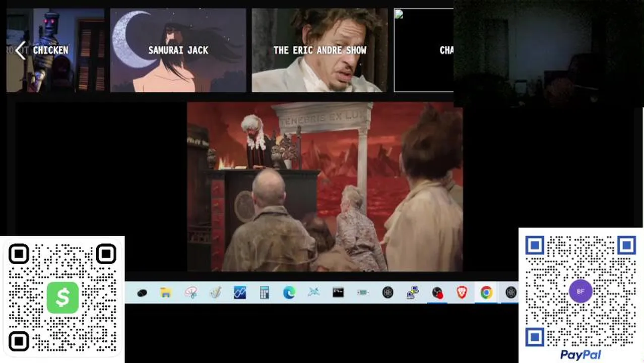The image size is (644, 363).
Task: Click the green Cash App dollar logo
Action: (62, 297)
